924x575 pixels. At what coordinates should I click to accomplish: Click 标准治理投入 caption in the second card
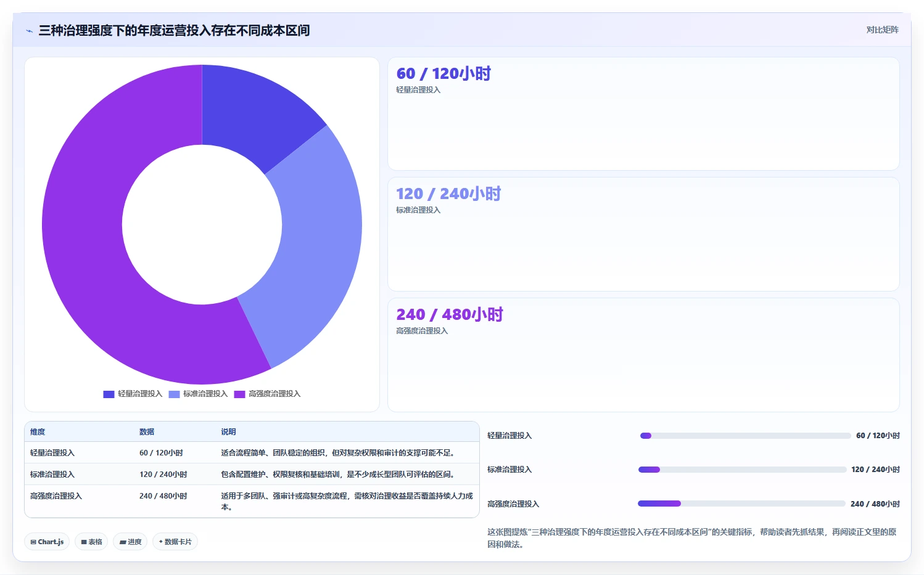418,210
